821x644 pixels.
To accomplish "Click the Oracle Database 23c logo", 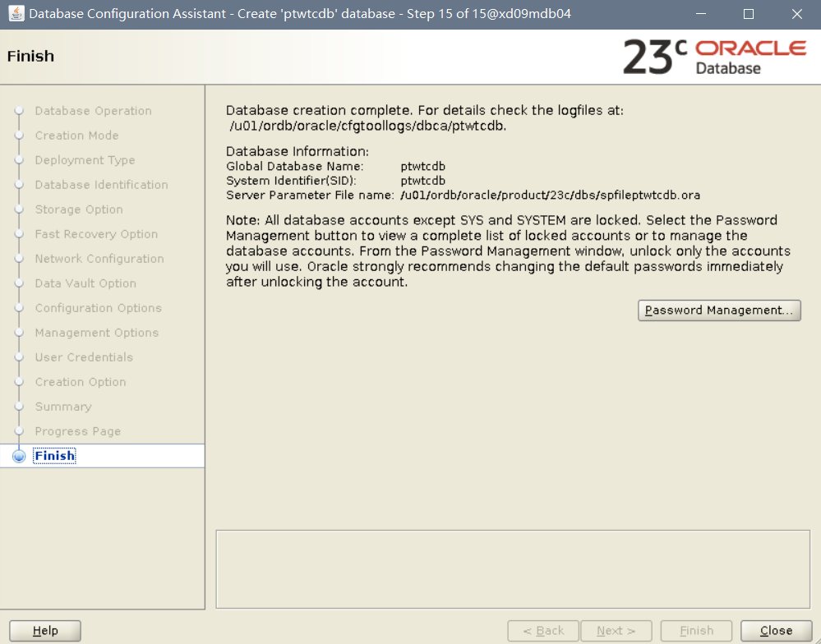I will (x=715, y=57).
